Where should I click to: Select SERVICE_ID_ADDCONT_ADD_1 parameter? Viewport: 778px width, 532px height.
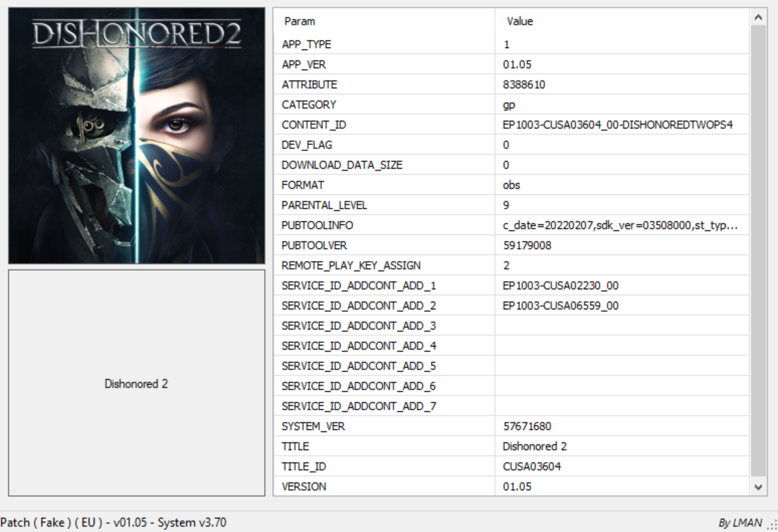point(359,286)
